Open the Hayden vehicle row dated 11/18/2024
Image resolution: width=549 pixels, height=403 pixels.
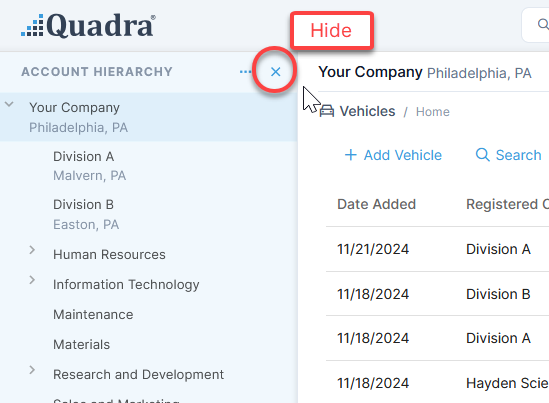pyautogui.click(x=437, y=383)
